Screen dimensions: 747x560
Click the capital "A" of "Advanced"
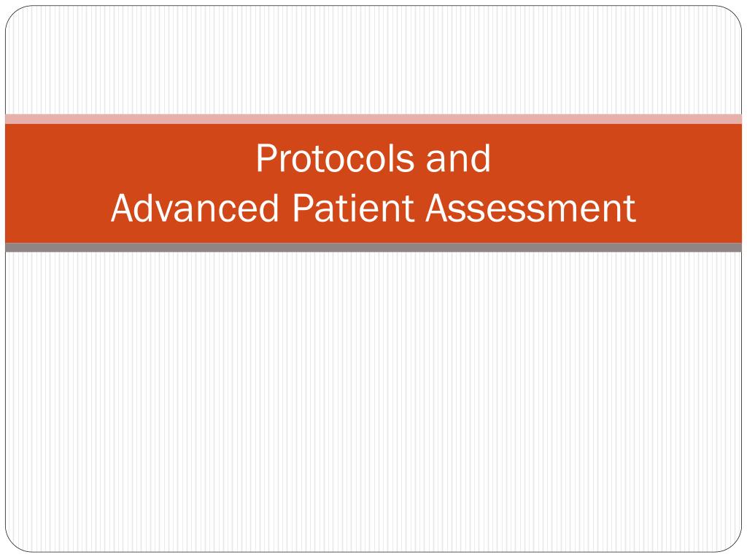[124, 208]
